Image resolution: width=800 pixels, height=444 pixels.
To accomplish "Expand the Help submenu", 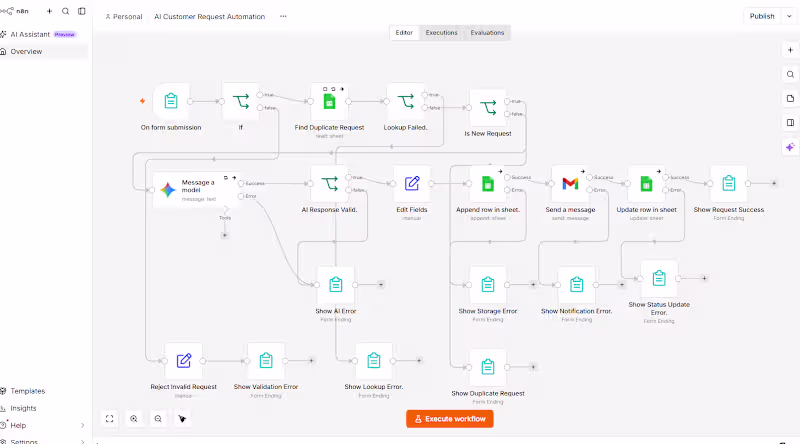I will click(83, 425).
